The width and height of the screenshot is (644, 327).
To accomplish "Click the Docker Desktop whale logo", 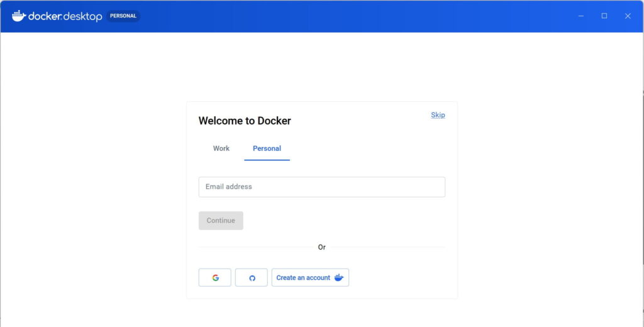I will coord(19,16).
